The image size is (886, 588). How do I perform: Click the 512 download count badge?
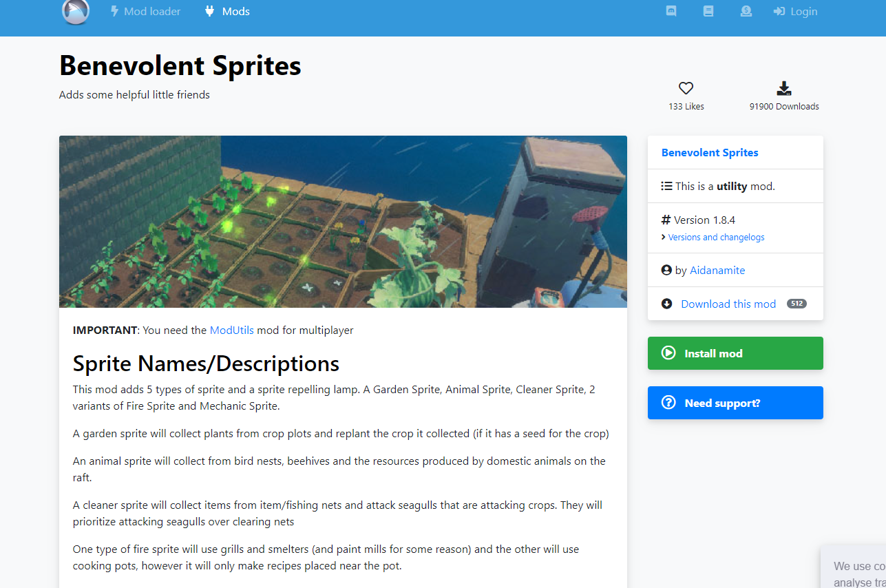pyautogui.click(x=797, y=304)
